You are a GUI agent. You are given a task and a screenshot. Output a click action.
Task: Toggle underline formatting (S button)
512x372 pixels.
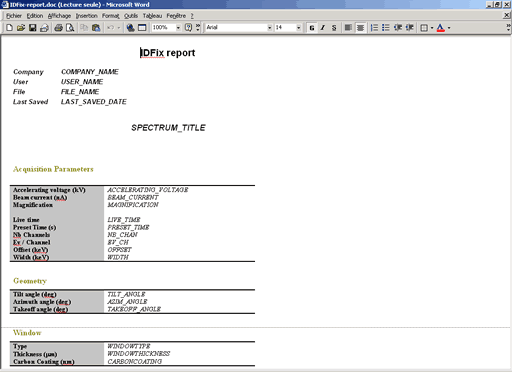[334, 28]
